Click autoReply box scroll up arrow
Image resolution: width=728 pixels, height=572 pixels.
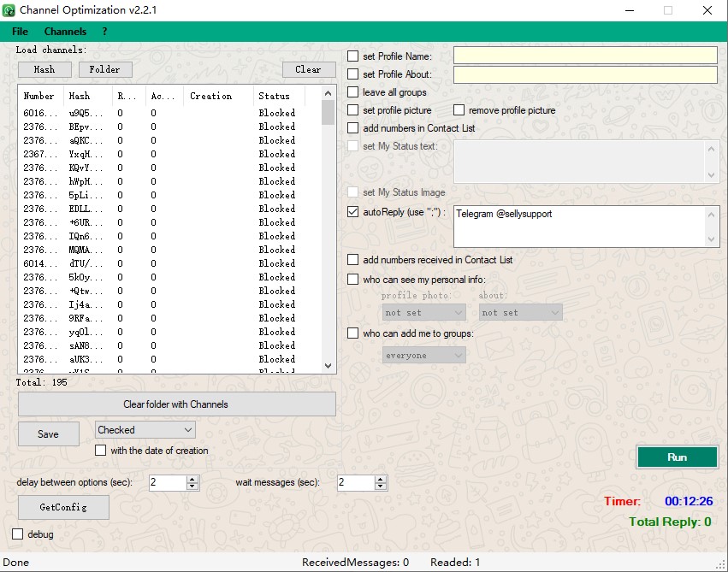[711, 215]
